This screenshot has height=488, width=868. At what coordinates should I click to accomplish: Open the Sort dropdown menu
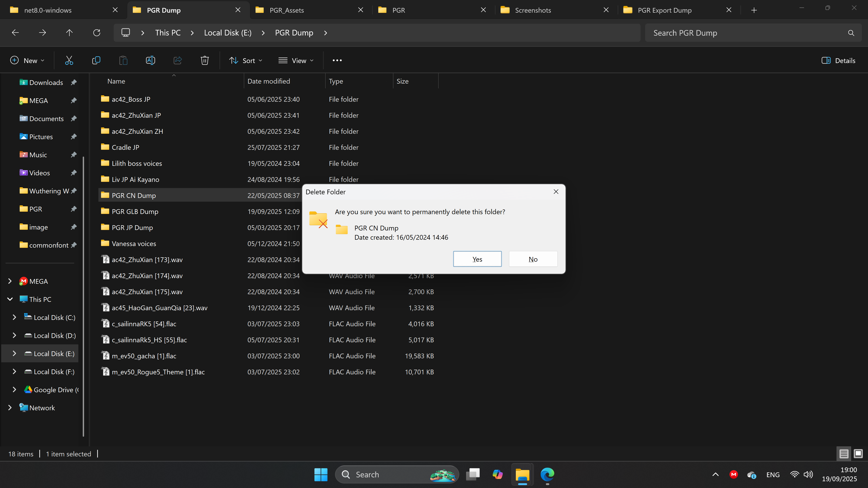(246, 61)
